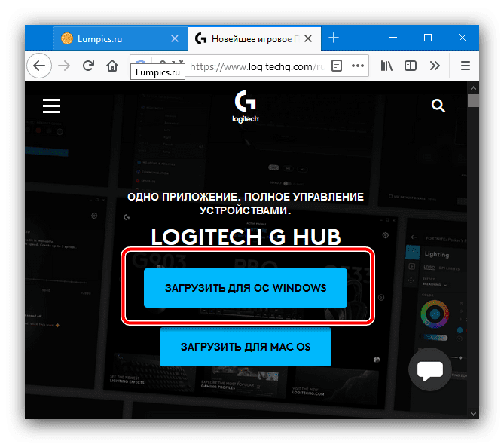Open the live chat bubble
504x444 pixels.
(429, 369)
